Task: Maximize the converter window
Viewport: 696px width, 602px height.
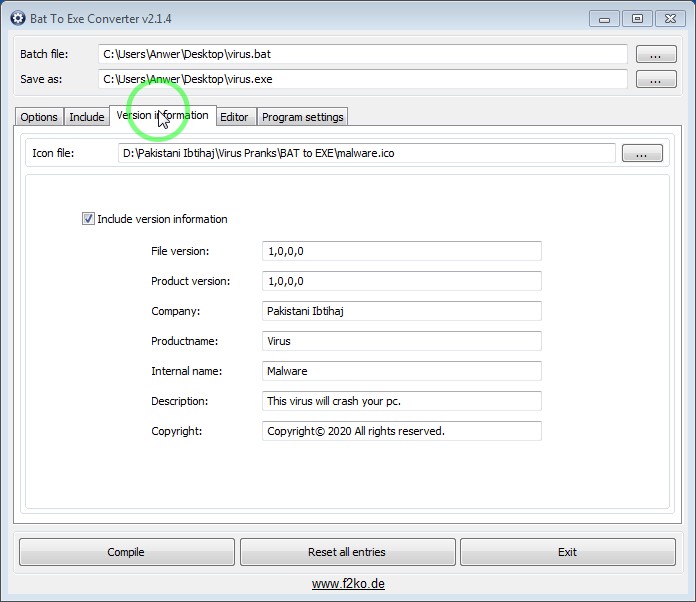Action: [637, 19]
